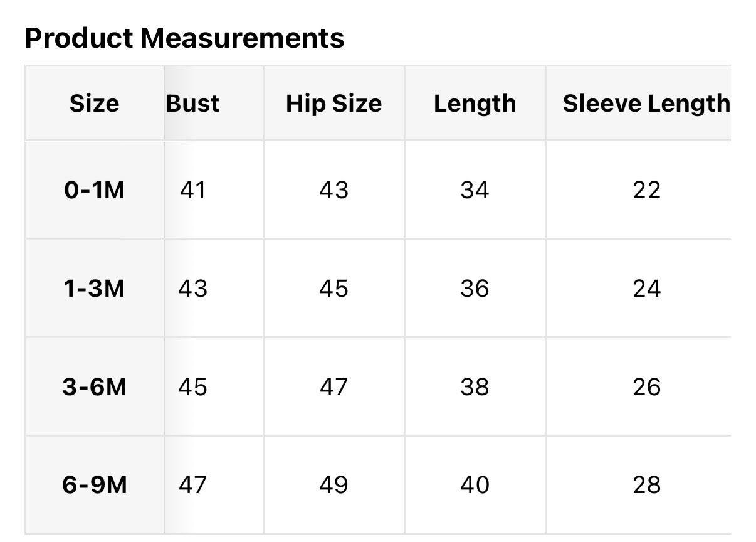Click the Product Measurements heading
The height and width of the screenshot is (542, 756).
(184, 38)
